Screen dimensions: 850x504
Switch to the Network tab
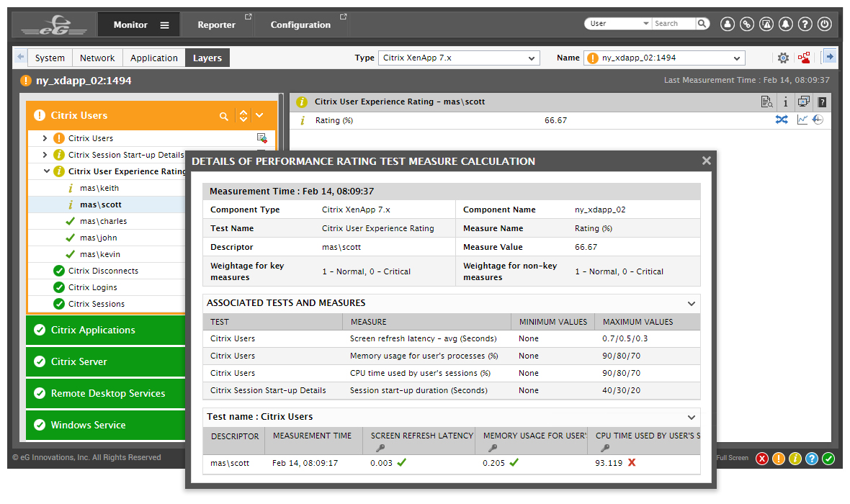click(x=97, y=58)
